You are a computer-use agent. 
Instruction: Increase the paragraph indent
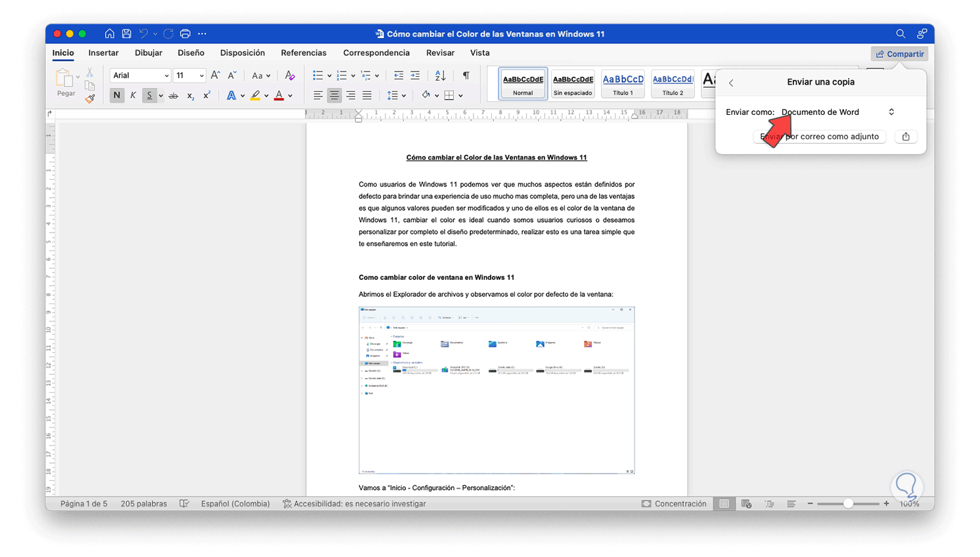coord(415,76)
